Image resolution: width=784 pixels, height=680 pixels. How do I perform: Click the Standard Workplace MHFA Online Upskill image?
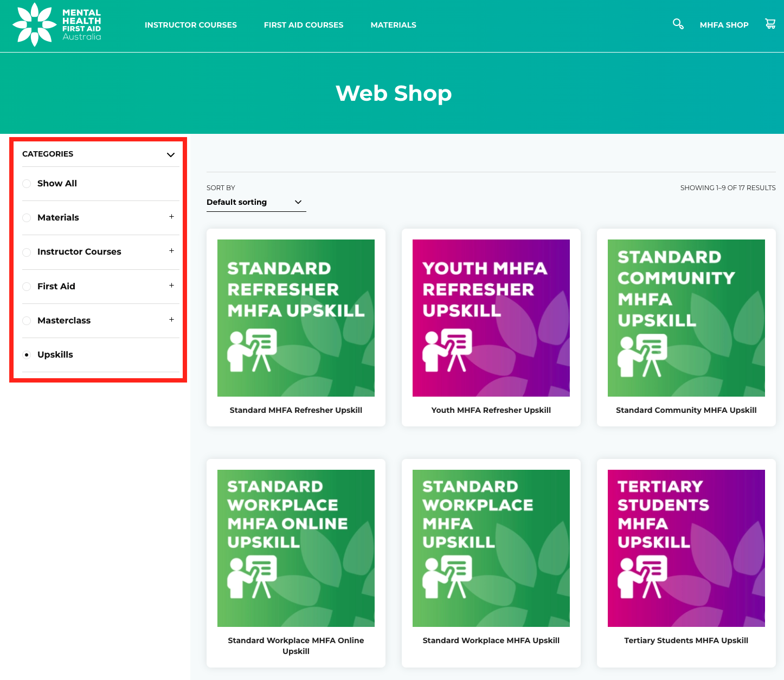pos(295,548)
